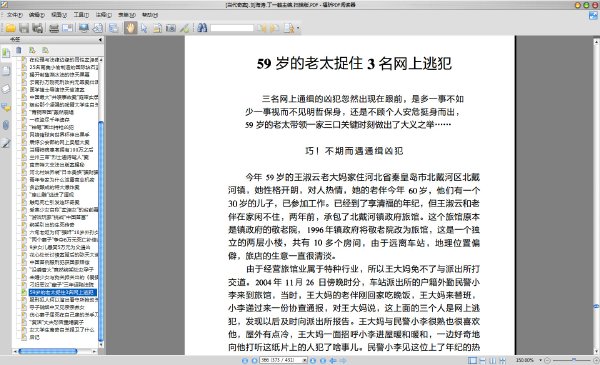Open the 帮助 menu
Image resolution: width=600 pixels, height=365 pixels.
(x=150, y=15)
